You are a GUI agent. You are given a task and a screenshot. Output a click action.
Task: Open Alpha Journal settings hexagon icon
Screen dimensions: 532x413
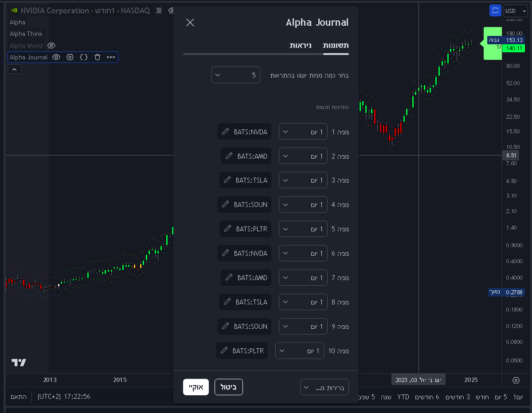point(70,57)
